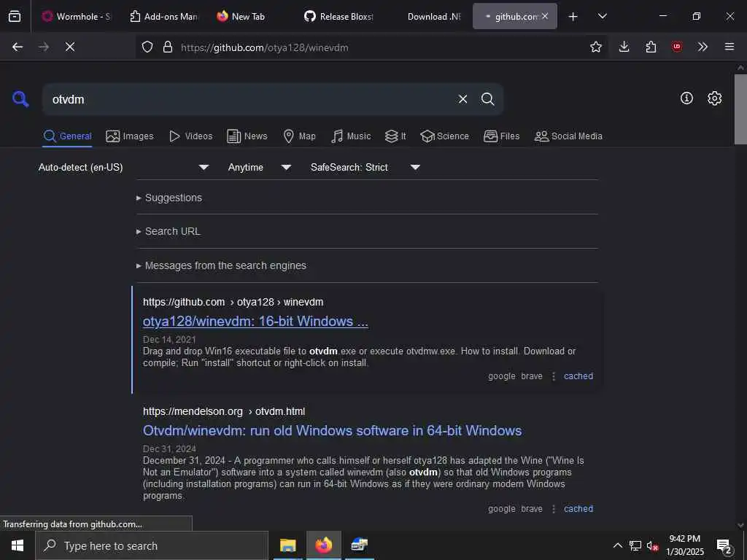Open Otvdm/winevdm mendelson.org result

332,430
